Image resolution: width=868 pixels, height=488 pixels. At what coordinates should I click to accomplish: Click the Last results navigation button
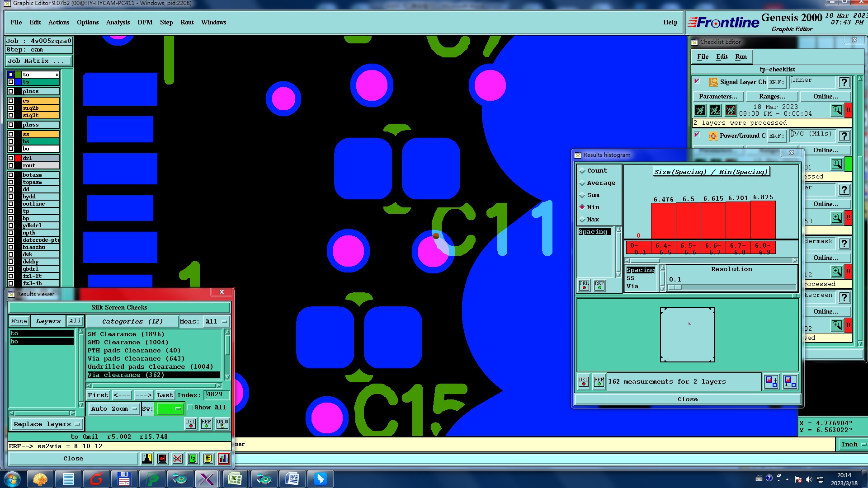click(165, 395)
